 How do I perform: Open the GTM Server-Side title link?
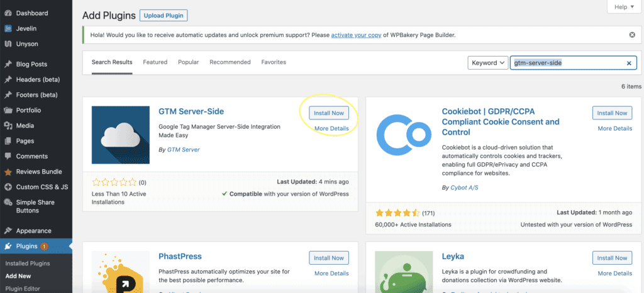point(191,112)
